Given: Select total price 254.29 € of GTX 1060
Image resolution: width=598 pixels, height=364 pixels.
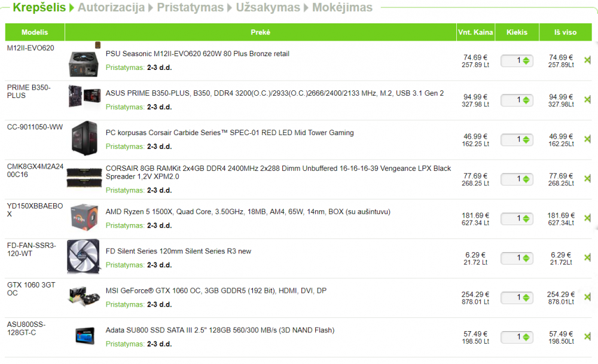Looking at the screenshot, I should coord(561,294).
